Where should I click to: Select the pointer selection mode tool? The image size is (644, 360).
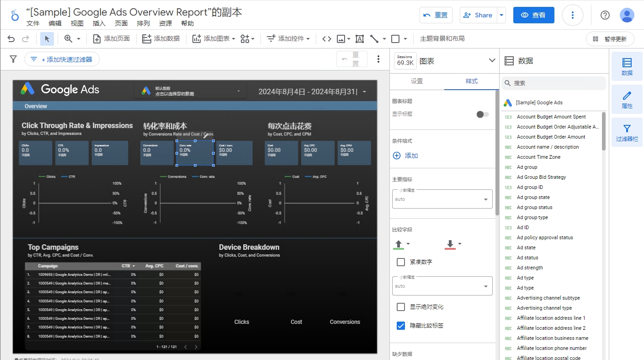pos(47,39)
